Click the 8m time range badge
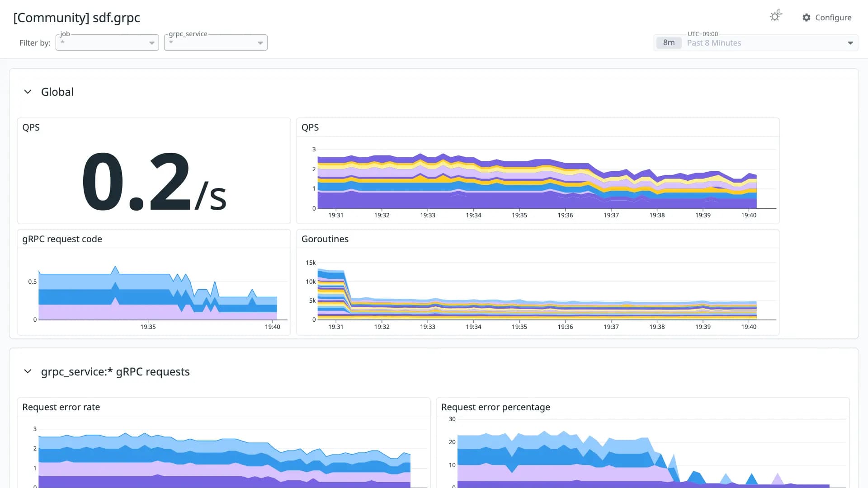 point(669,43)
